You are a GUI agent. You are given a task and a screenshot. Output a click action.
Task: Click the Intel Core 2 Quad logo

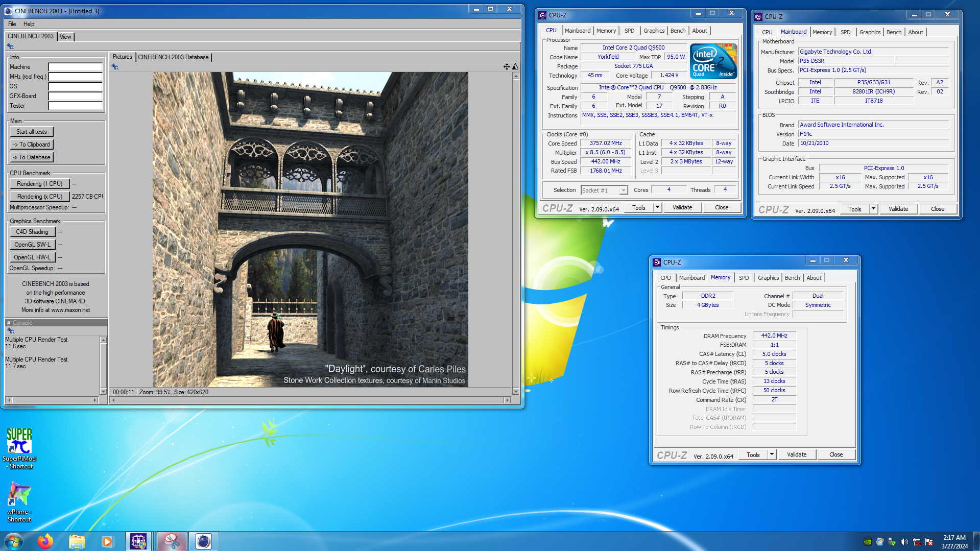click(x=713, y=61)
